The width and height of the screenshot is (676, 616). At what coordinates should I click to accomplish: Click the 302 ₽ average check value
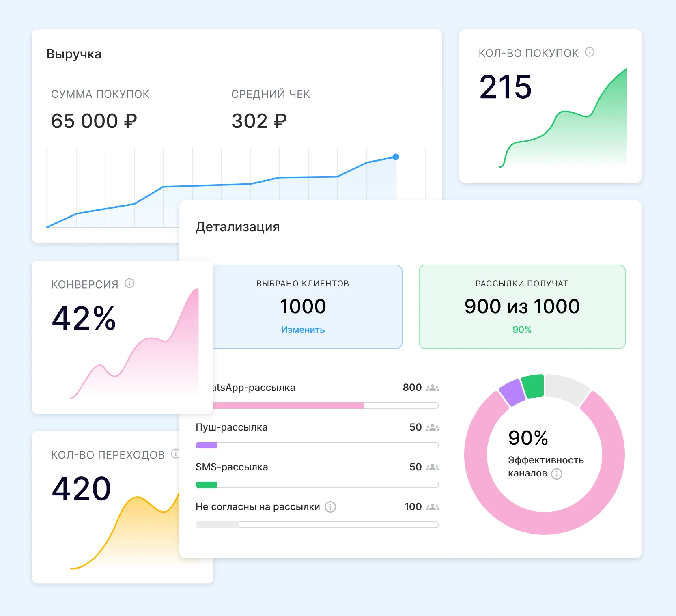click(x=259, y=121)
